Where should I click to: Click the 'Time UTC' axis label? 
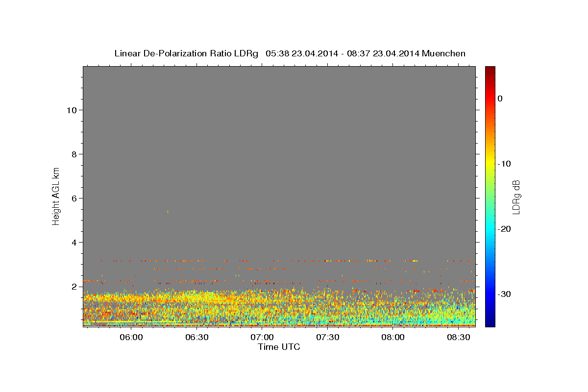tap(279, 347)
